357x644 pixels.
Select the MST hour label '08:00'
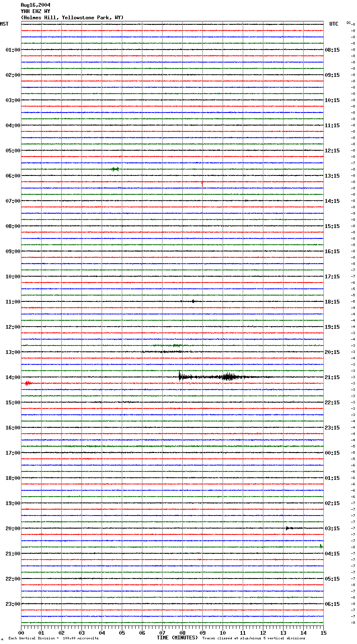[x=13, y=226]
